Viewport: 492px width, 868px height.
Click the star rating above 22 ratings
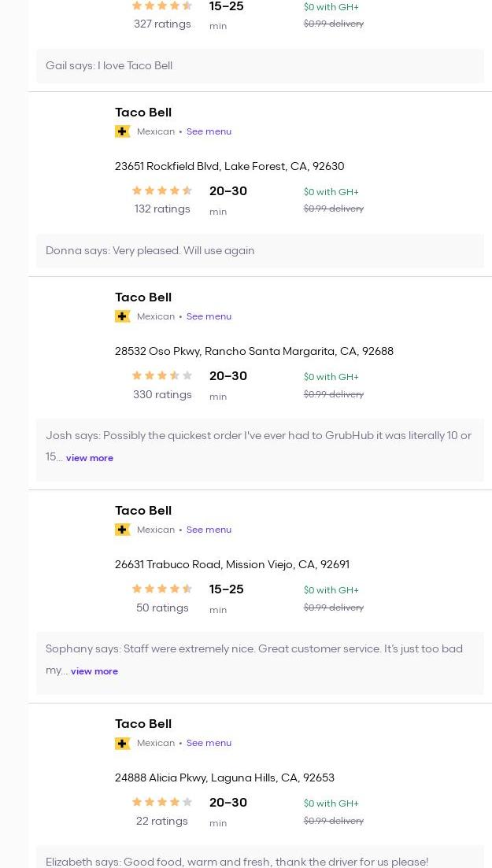coord(162,802)
